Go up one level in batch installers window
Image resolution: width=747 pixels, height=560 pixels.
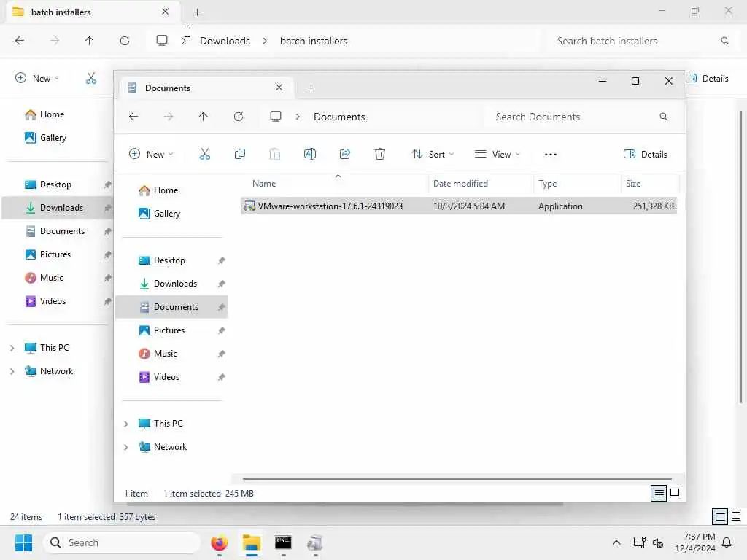89,41
